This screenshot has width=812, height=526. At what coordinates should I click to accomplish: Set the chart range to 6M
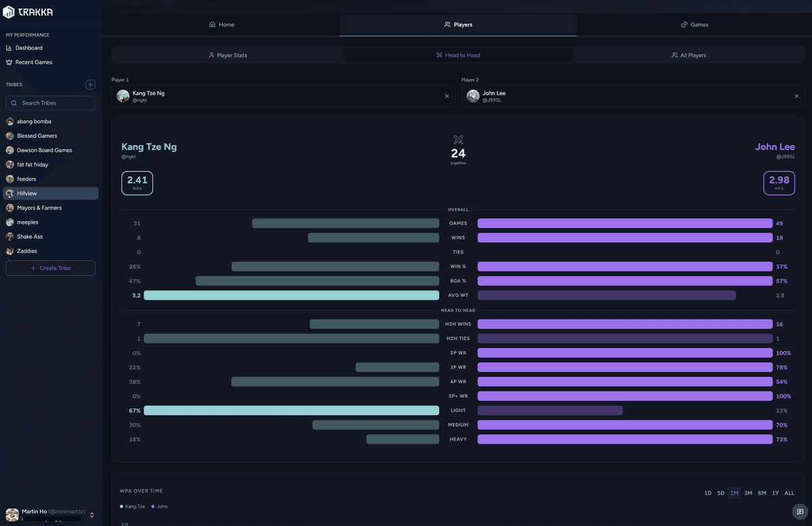tap(762, 493)
